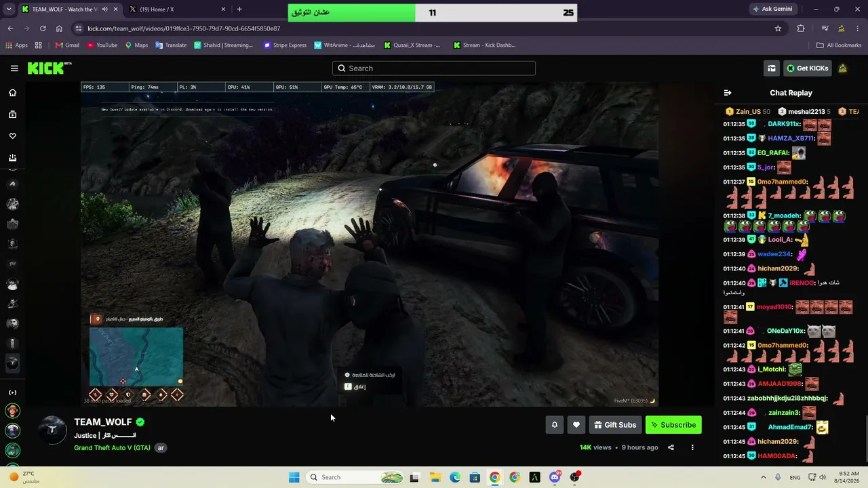Image resolution: width=868 pixels, height=488 pixels.
Task: Open the Chrome three-dot menu
Action: tap(858, 28)
